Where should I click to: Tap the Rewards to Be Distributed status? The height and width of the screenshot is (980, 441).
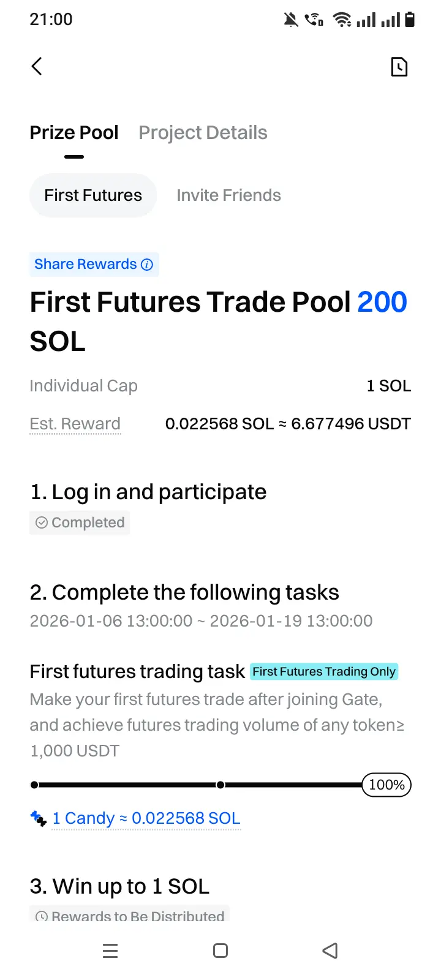pyautogui.click(x=138, y=916)
